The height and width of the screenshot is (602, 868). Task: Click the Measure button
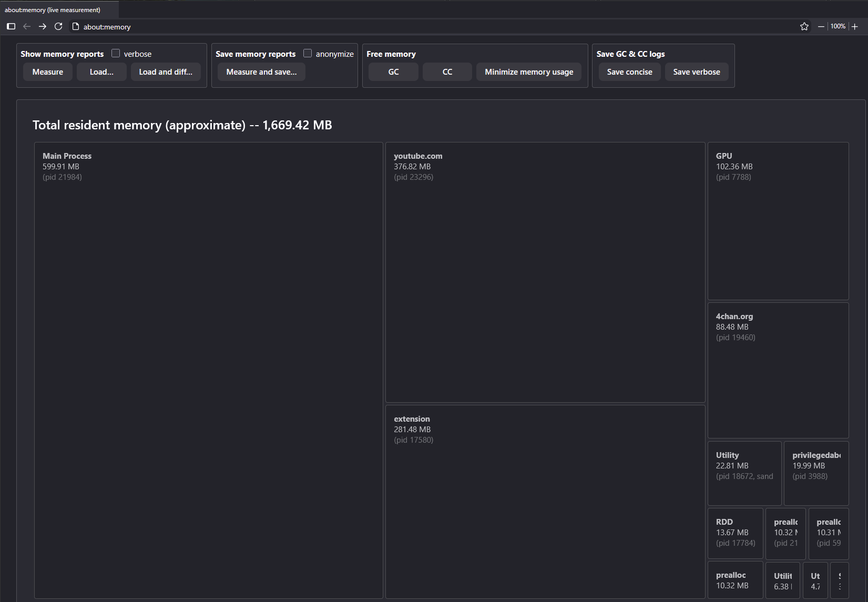48,72
